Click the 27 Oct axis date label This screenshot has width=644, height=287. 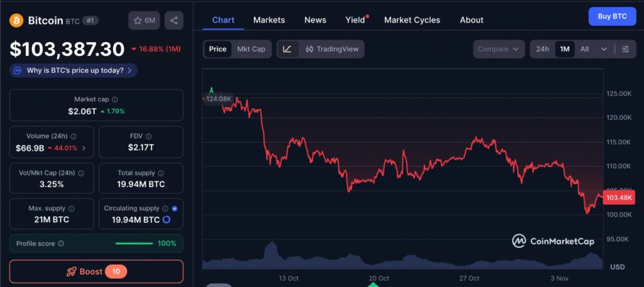pyautogui.click(x=469, y=278)
